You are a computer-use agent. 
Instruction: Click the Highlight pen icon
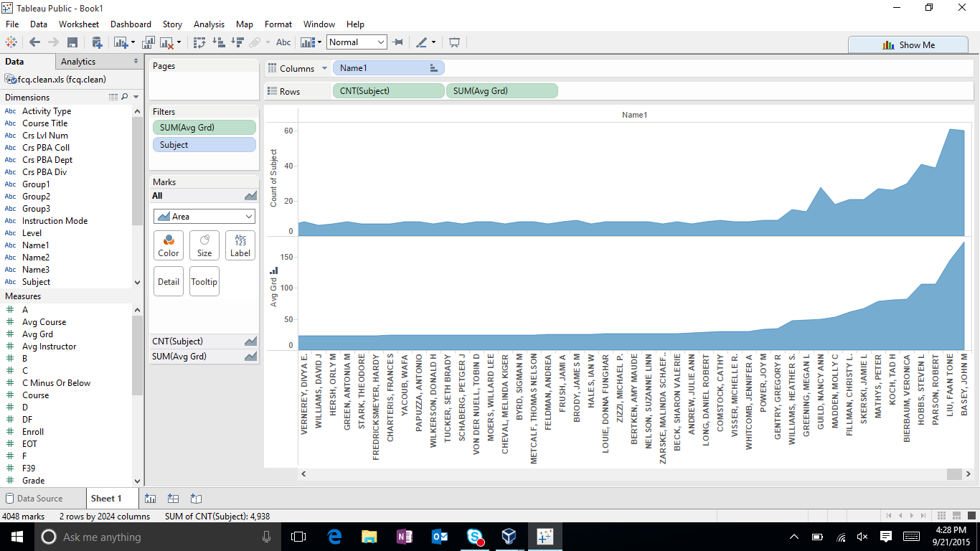pos(422,42)
